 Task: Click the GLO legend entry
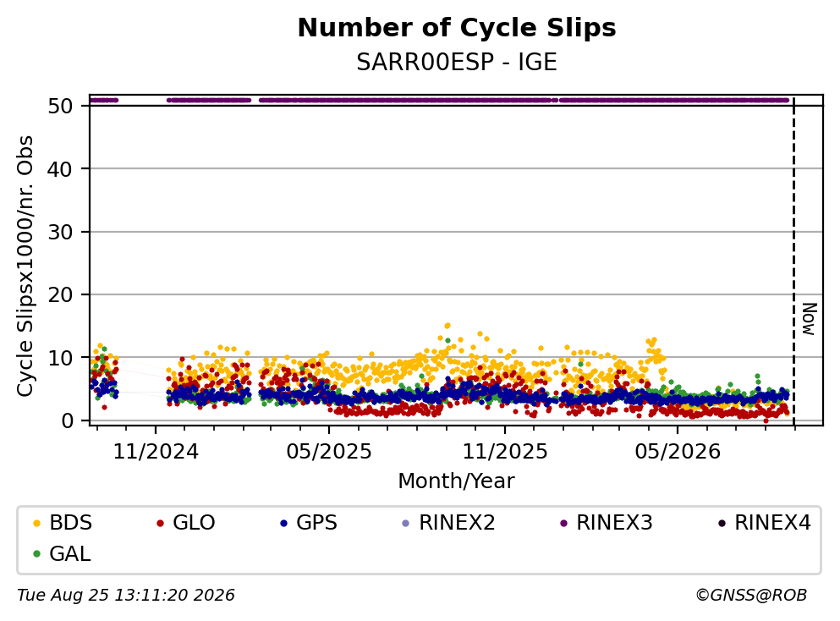(x=186, y=522)
